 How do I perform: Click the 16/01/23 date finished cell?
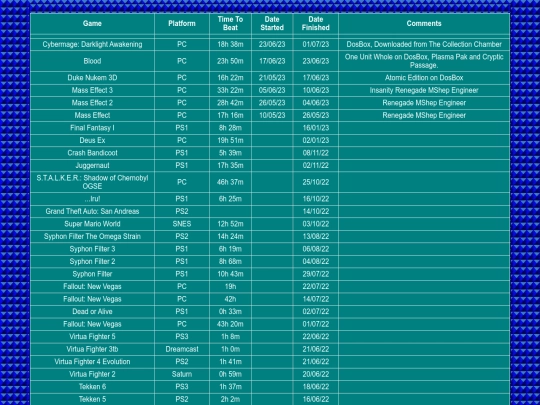click(x=315, y=128)
